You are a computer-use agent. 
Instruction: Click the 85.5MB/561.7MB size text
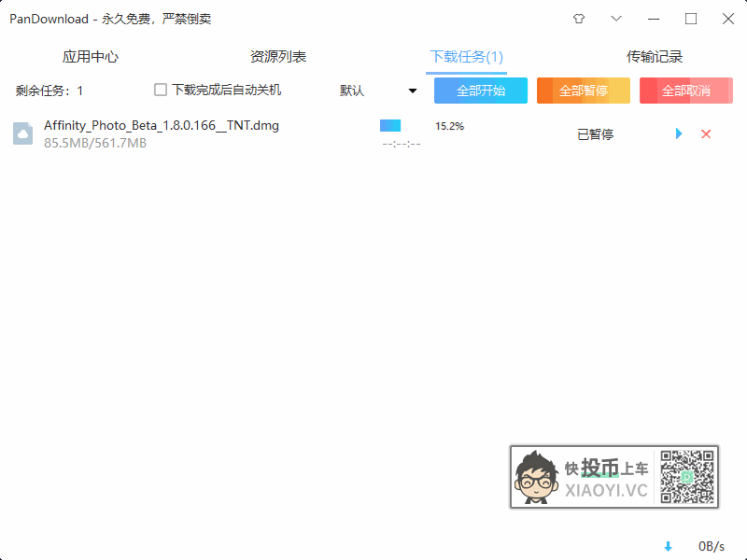coord(95,143)
